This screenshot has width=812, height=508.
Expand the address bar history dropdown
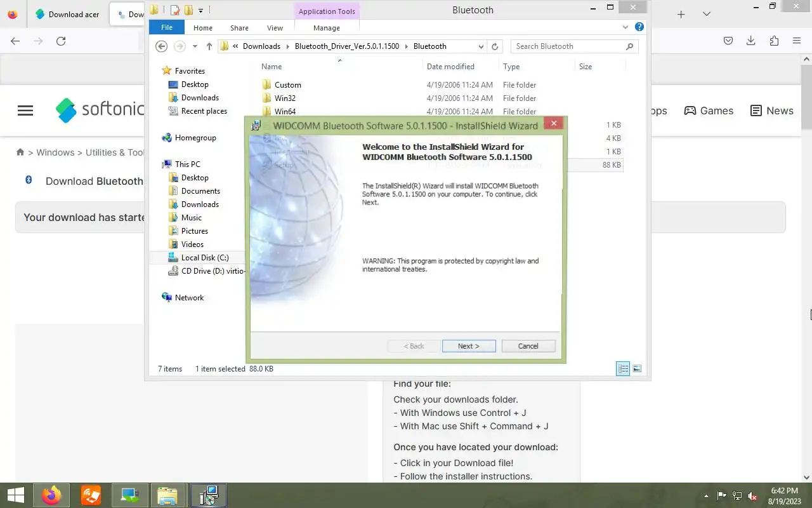point(481,46)
